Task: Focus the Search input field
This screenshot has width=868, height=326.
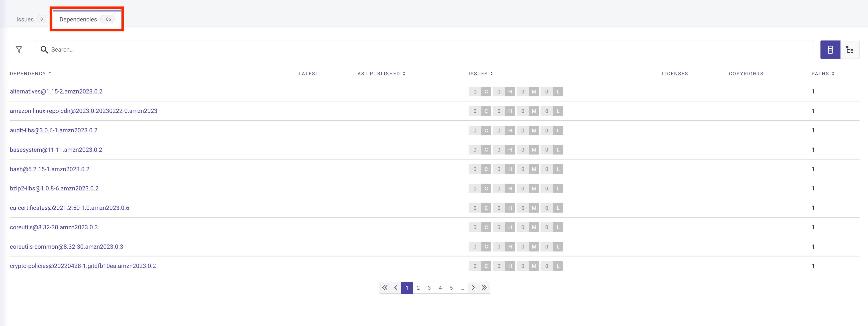Action: point(424,50)
